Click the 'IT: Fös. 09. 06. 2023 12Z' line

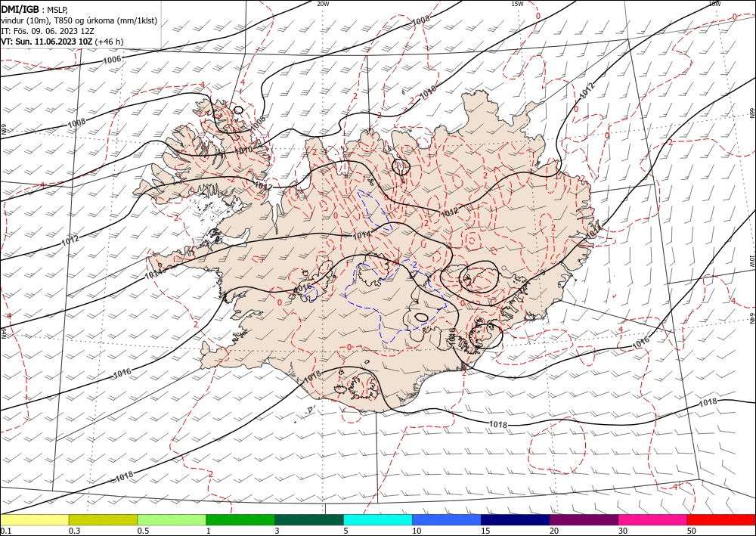[47, 31]
